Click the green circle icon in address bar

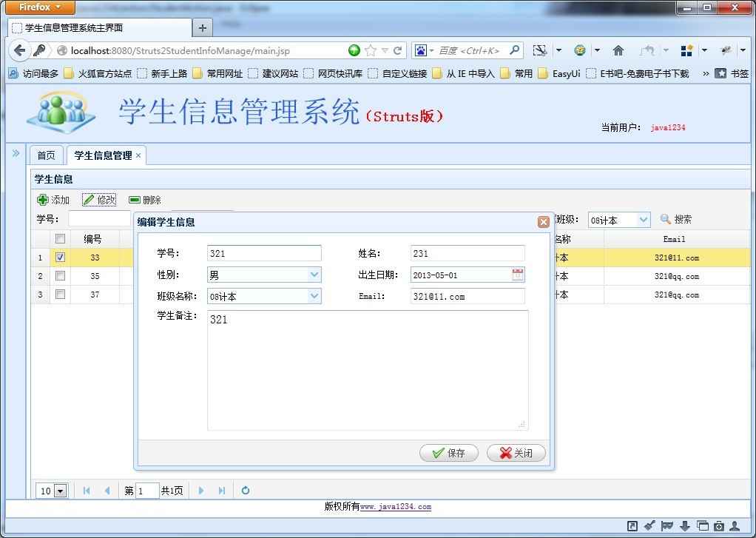[354, 50]
